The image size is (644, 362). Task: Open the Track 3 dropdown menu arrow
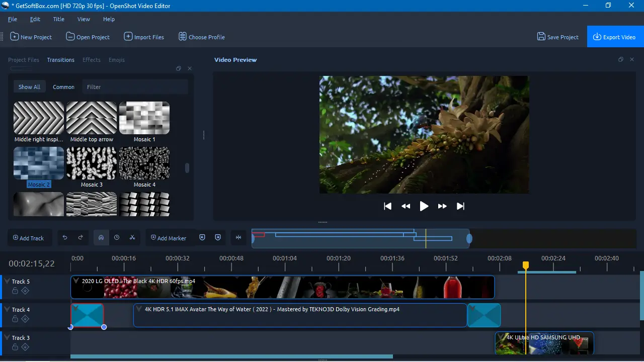pos(8,337)
